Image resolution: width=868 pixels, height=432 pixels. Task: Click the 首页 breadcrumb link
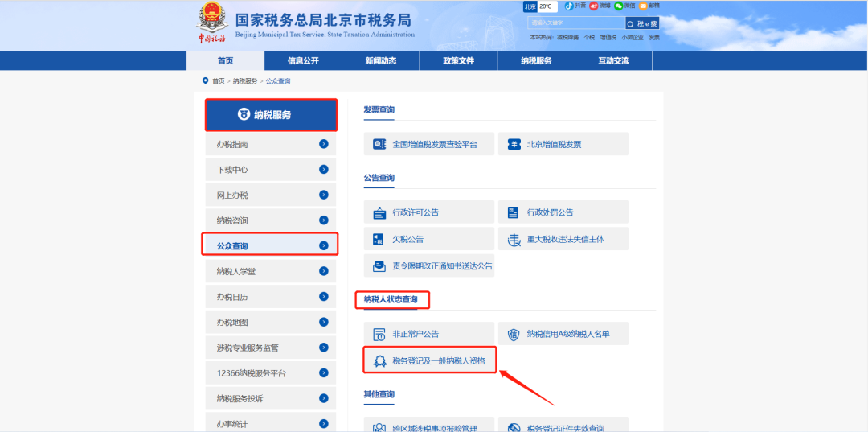(x=219, y=81)
